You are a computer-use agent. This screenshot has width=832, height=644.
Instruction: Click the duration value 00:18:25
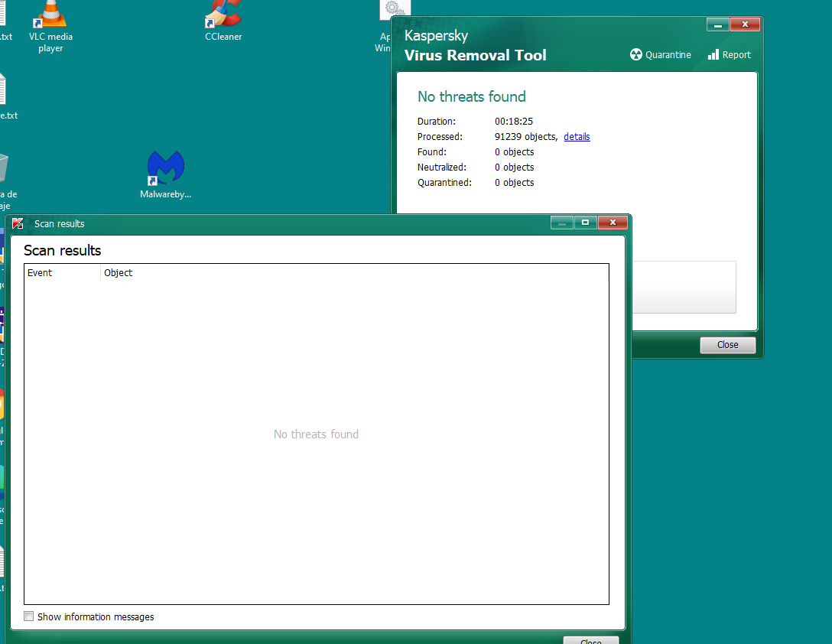click(x=514, y=121)
